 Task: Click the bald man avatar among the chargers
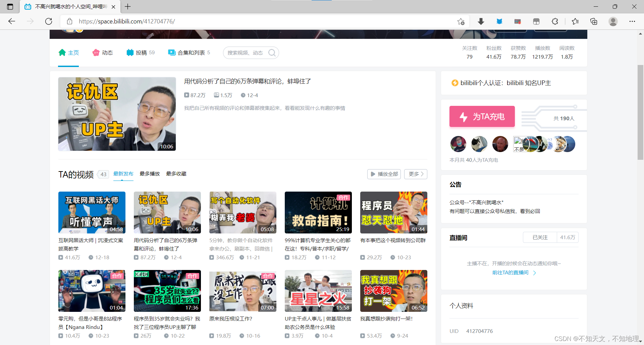500,144
